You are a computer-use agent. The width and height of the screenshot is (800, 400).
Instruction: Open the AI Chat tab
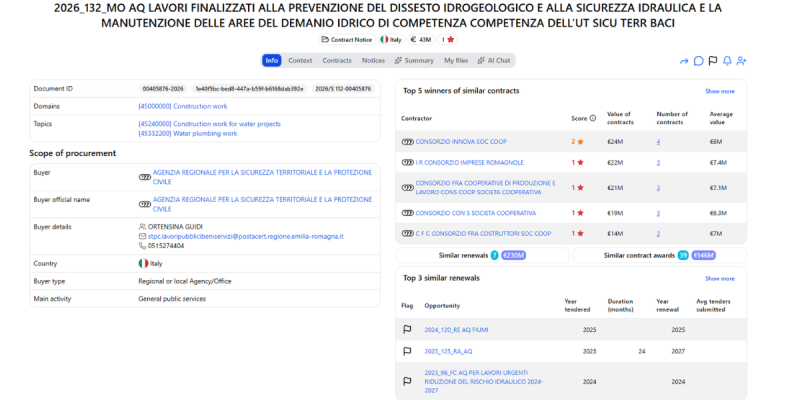tap(494, 60)
